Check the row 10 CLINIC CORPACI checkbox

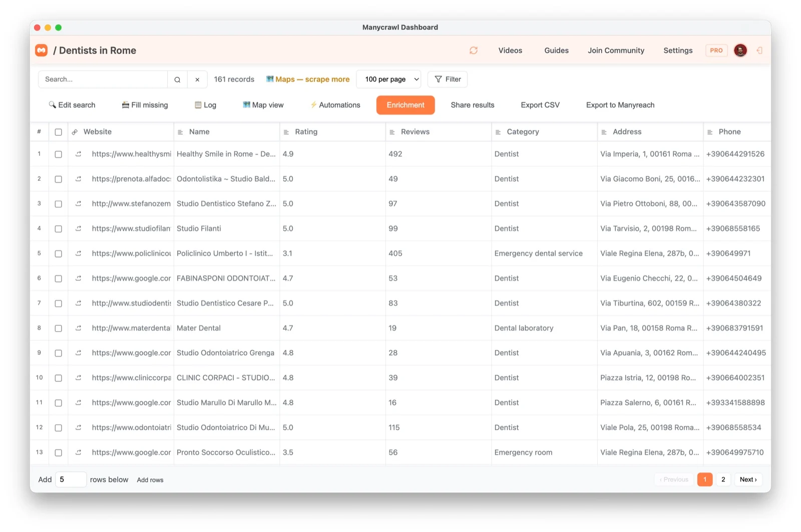(59, 378)
